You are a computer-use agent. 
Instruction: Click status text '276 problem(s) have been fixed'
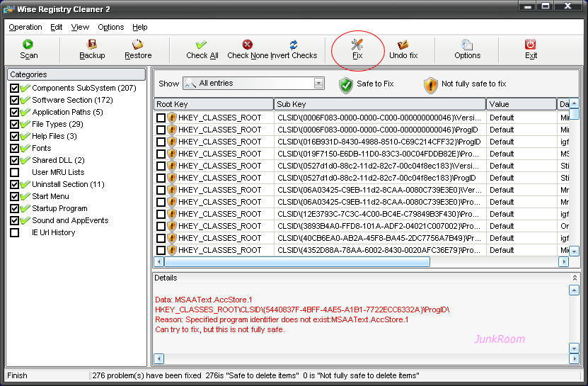[146, 375]
